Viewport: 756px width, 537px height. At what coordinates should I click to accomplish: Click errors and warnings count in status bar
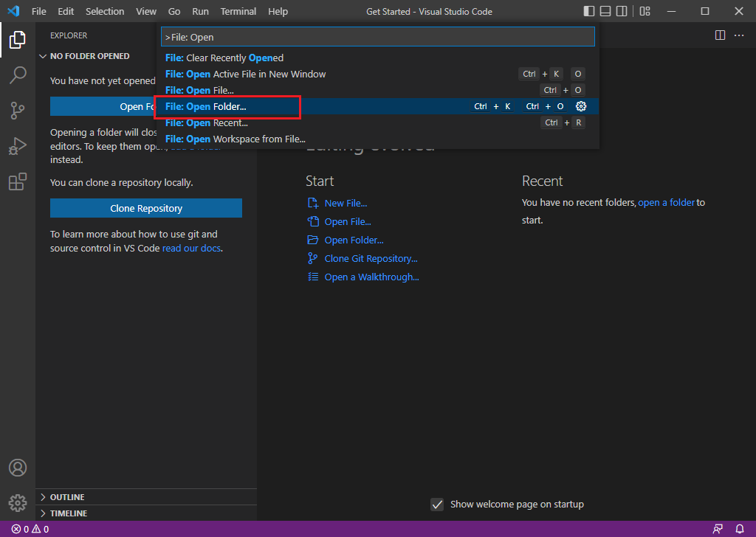30,529
